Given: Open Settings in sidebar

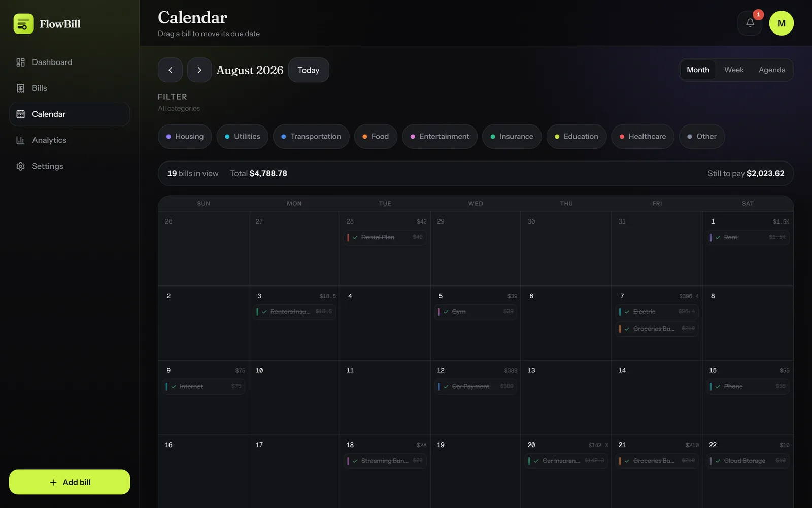Looking at the screenshot, I should (x=70, y=166).
